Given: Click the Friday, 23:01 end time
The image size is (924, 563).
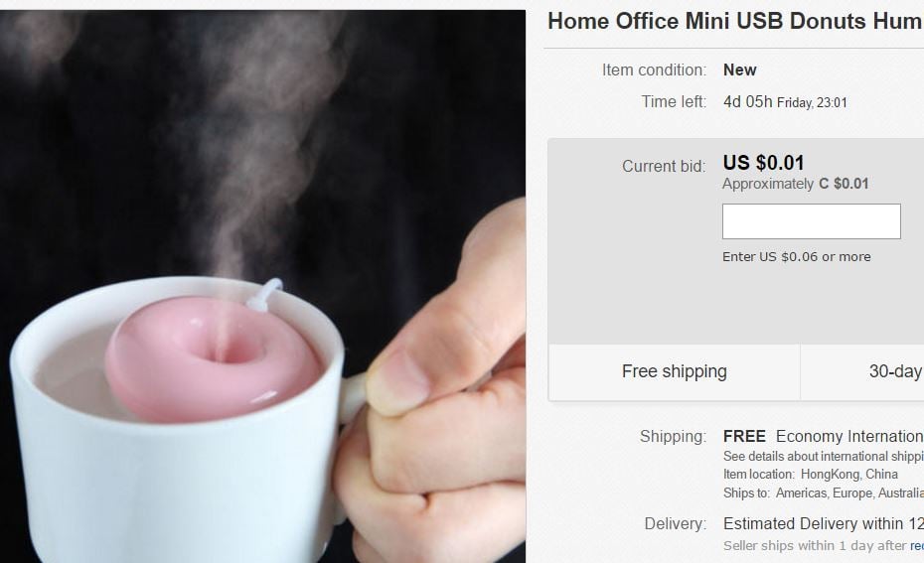Looking at the screenshot, I should [812, 103].
